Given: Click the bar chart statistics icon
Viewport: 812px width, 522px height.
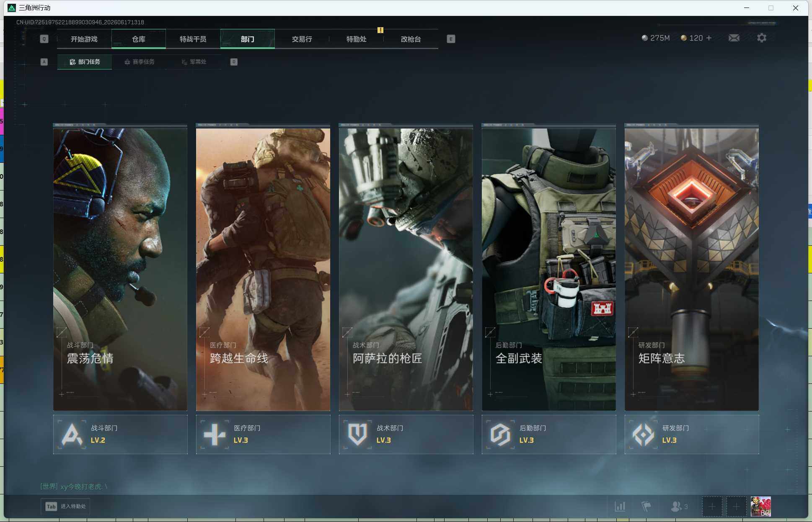Looking at the screenshot, I should [620, 507].
